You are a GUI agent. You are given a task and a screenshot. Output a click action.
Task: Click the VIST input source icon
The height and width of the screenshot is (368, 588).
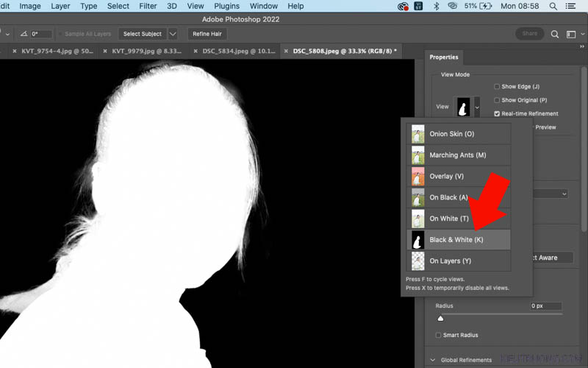pos(419,6)
